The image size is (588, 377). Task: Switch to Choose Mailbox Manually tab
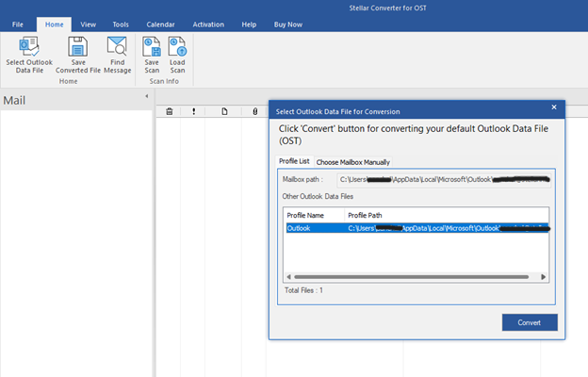[x=352, y=162]
